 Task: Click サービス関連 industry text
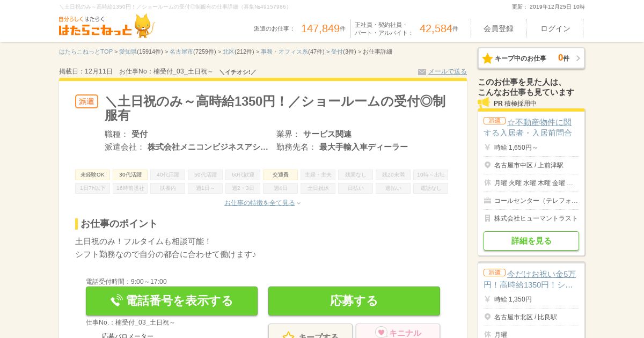pyautogui.click(x=327, y=134)
